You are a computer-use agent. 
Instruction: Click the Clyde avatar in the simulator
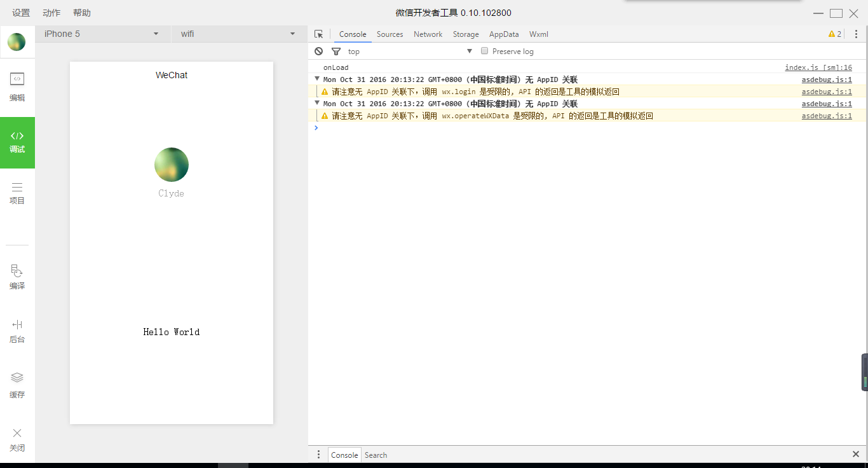click(172, 165)
